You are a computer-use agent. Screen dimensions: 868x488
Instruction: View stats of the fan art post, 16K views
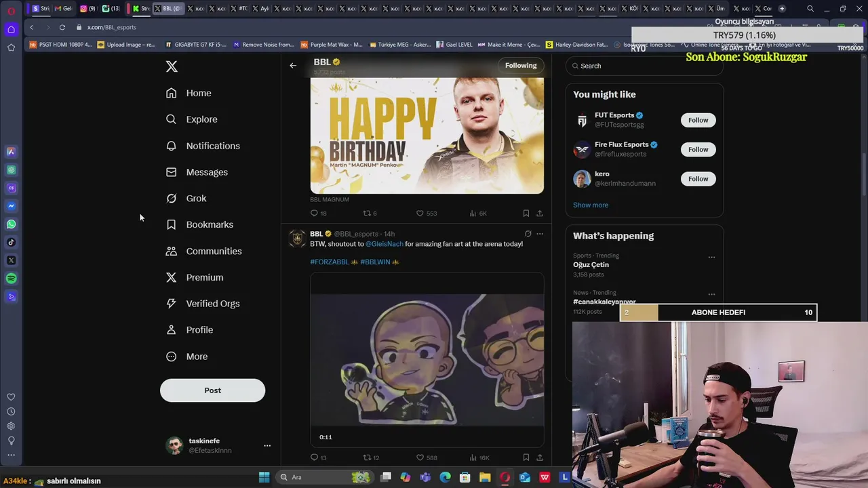(x=479, y=457)
